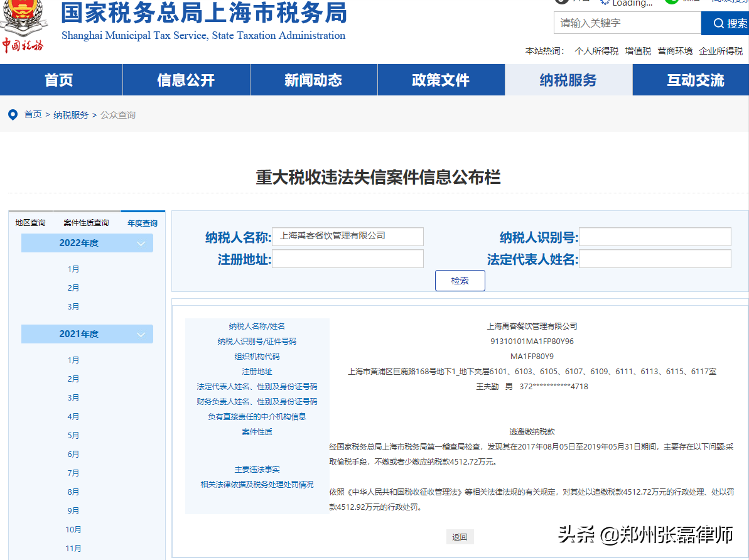Click the 纳税人识别号 input field
The image size is (749, 560).
[655, 237]
